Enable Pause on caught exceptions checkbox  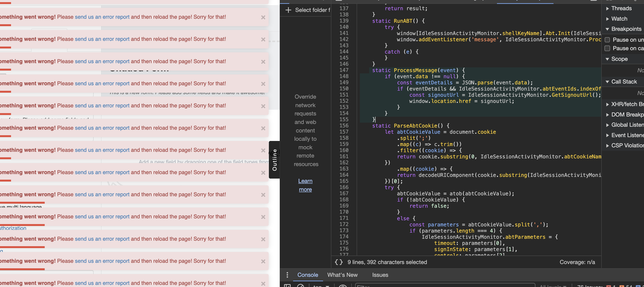[607, 48]
